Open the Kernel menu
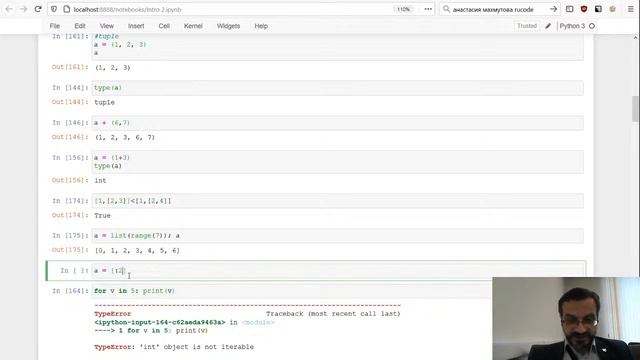 click(x=193, y=26)
